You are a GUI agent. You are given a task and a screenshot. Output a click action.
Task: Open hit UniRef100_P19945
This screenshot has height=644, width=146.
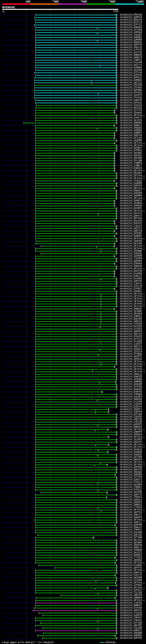coord(131,342)
